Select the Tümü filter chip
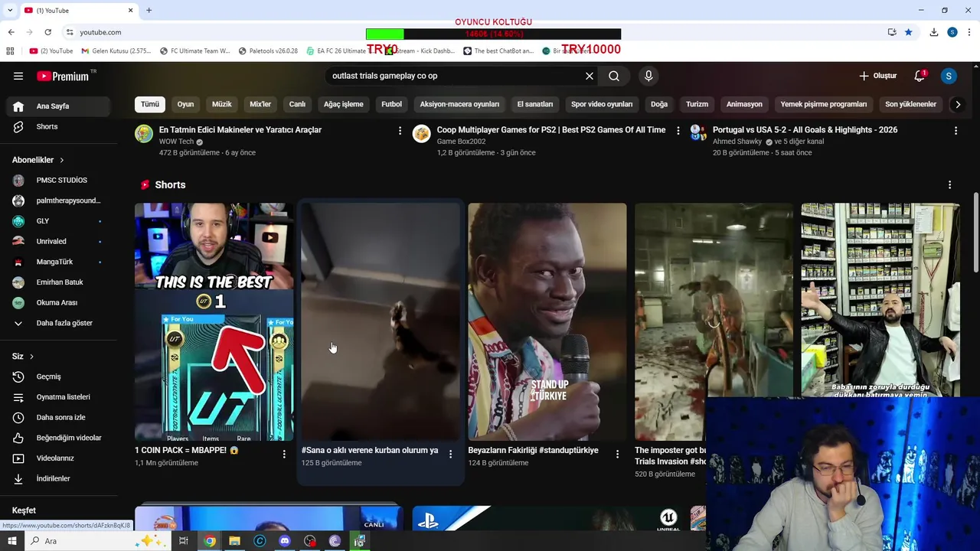This screenshot has width=980, height=551. [150, 104]
